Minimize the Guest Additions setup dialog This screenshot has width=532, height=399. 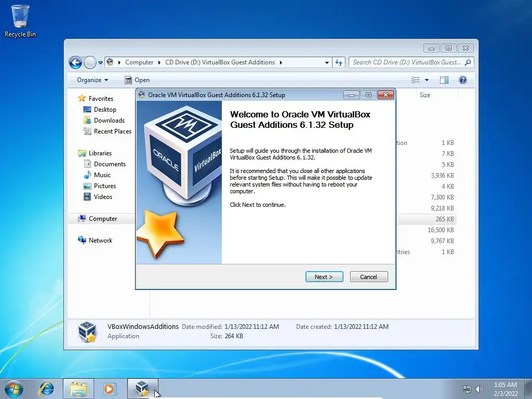[x=351, y=95]
